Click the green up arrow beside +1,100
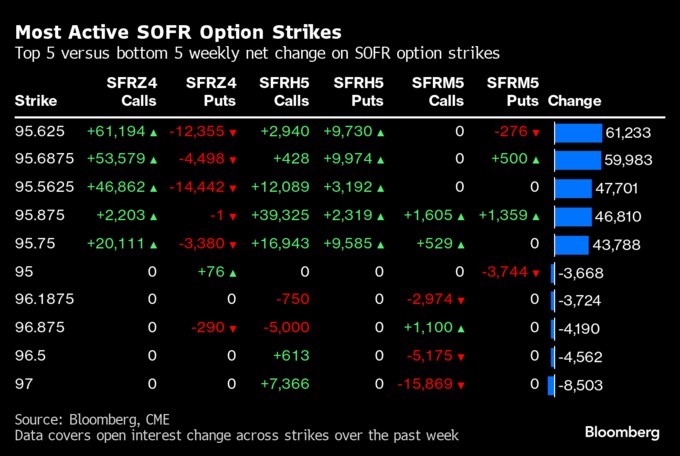 [x=461, y=329]
